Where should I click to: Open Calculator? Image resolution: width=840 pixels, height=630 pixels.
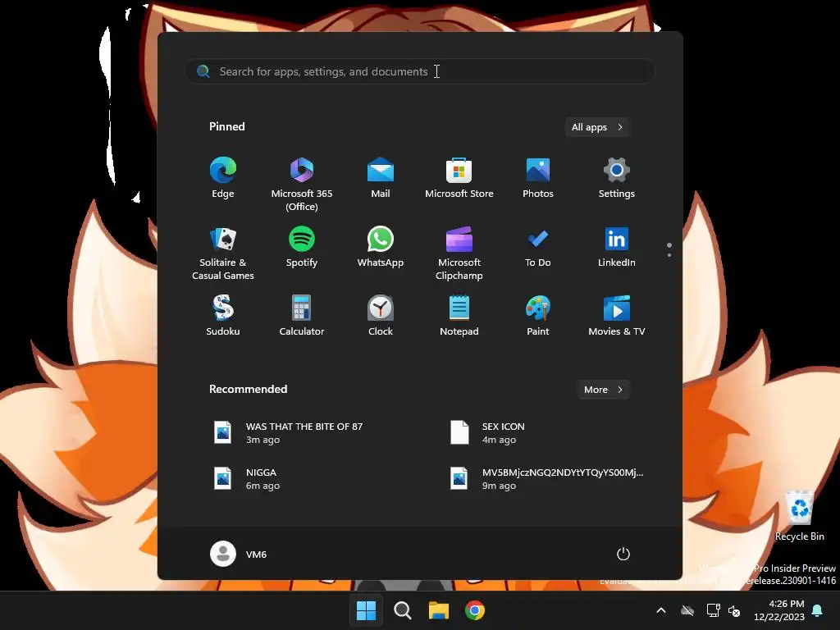pos(302,316)
